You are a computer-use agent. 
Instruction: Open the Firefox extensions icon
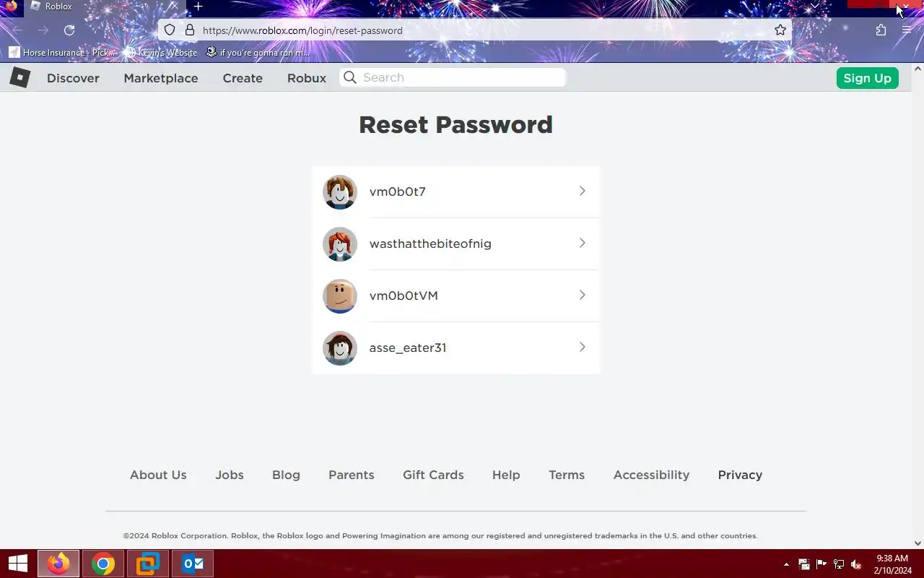click(881, 30)
